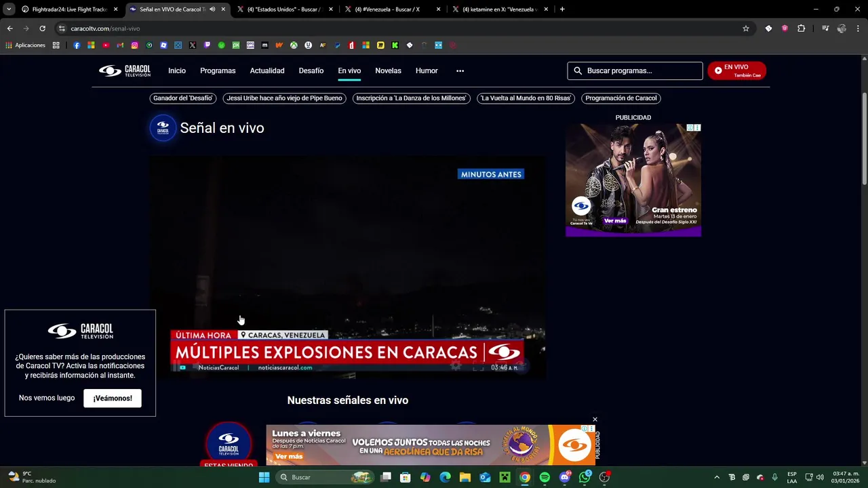Image resolution: width=868 pixels, height=488 pixels.
Task: Open Wattpad bookmark icon
Action: (279, 45)
